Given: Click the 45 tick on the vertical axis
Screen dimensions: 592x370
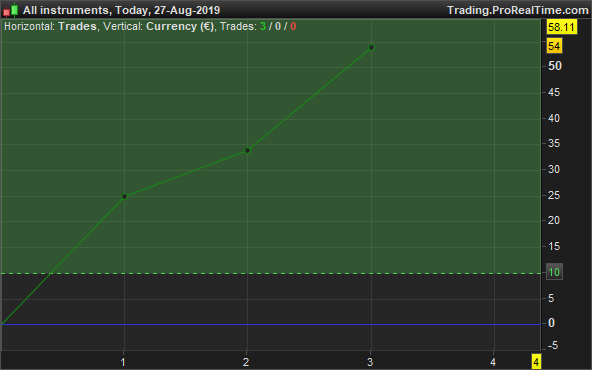Looking at the screenshot, I should click(553, 92).
